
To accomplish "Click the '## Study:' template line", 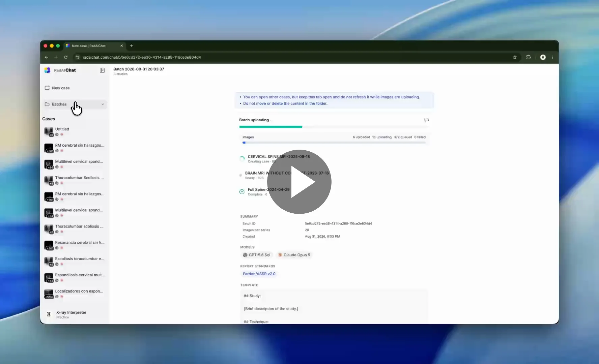I will (x=252, y=296).
